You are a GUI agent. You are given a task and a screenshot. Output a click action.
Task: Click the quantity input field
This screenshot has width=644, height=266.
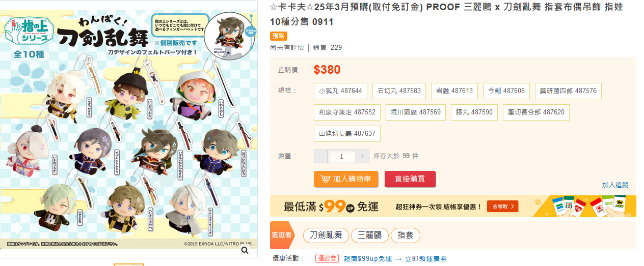point(341,156)
